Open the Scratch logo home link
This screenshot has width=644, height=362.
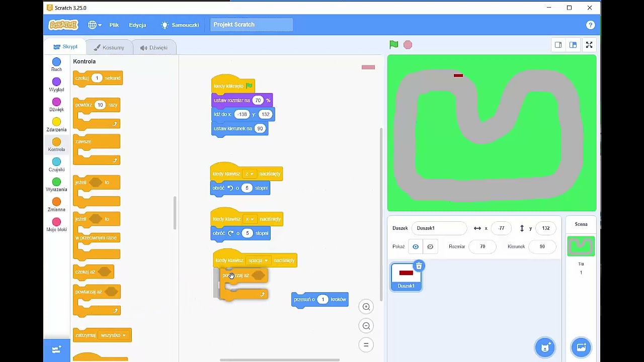click(63, 25)
